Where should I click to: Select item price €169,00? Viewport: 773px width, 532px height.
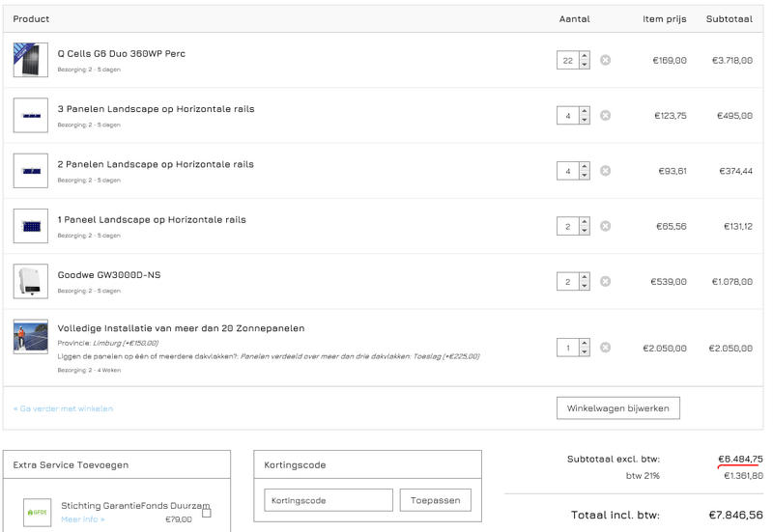(670, 60)
